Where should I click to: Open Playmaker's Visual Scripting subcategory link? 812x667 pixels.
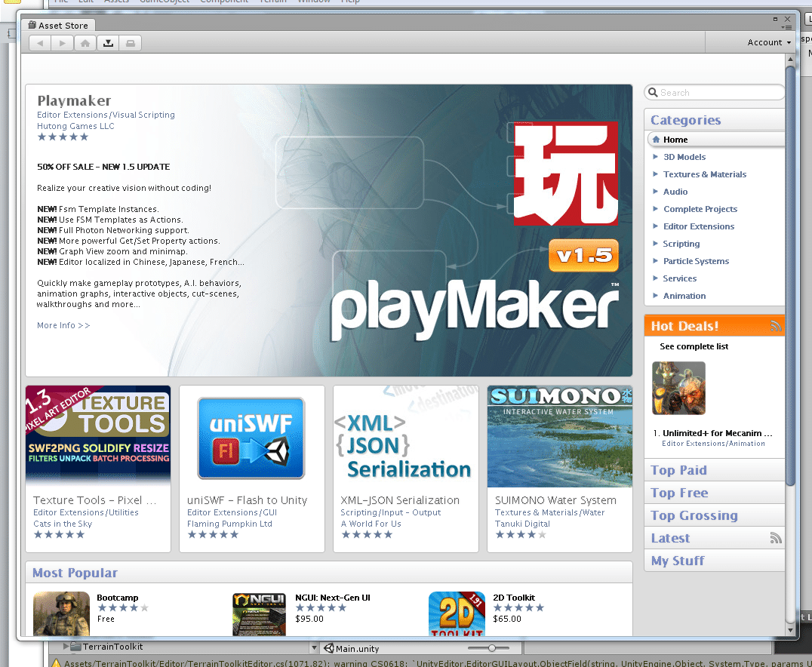[143, 115]
